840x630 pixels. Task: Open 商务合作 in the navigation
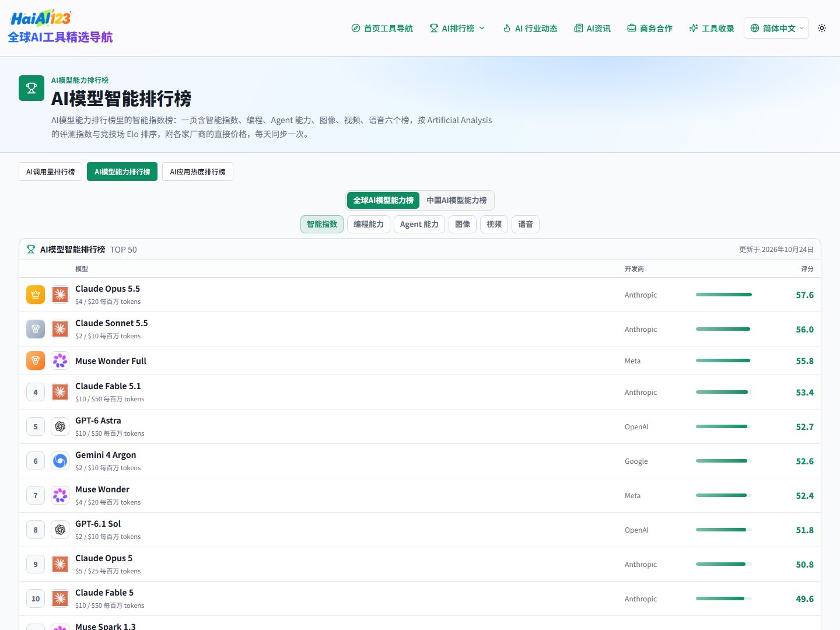pyautogui.click(x=650, y=28)
